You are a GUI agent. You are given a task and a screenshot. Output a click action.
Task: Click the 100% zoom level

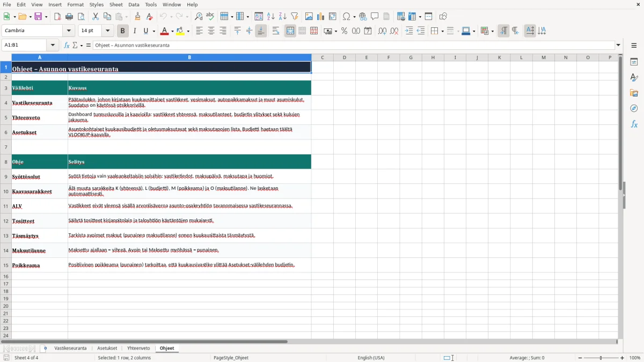coord(635,358)
